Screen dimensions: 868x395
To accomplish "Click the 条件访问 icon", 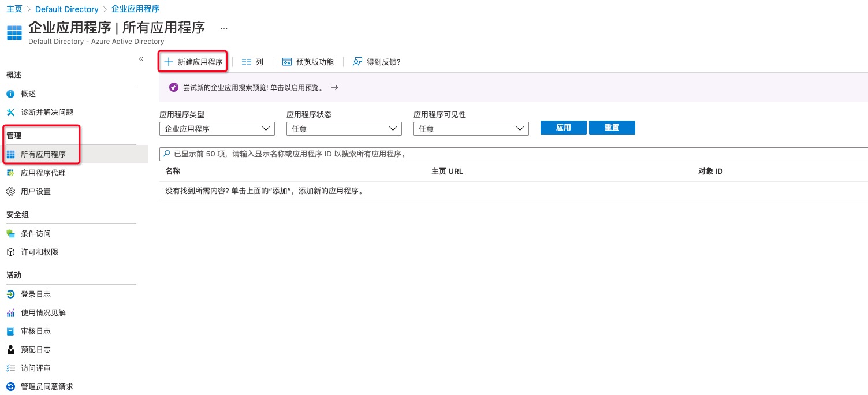I will (10, 233).
